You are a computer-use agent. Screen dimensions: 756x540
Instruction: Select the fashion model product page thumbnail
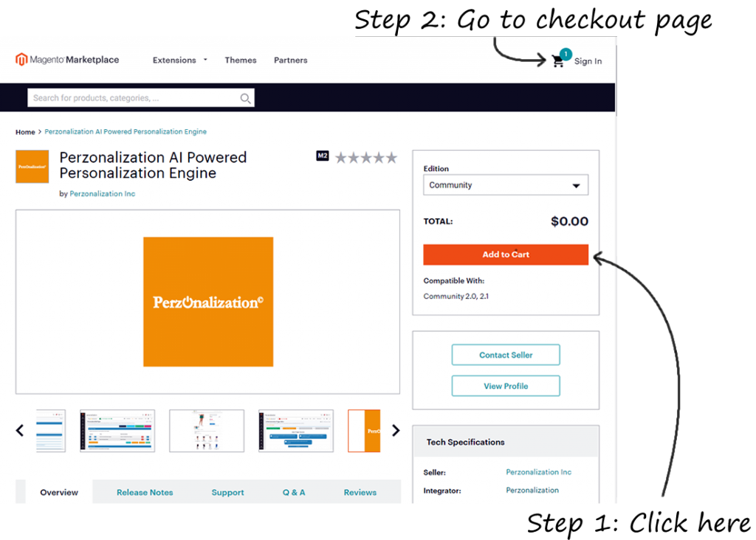coord(207,431)
